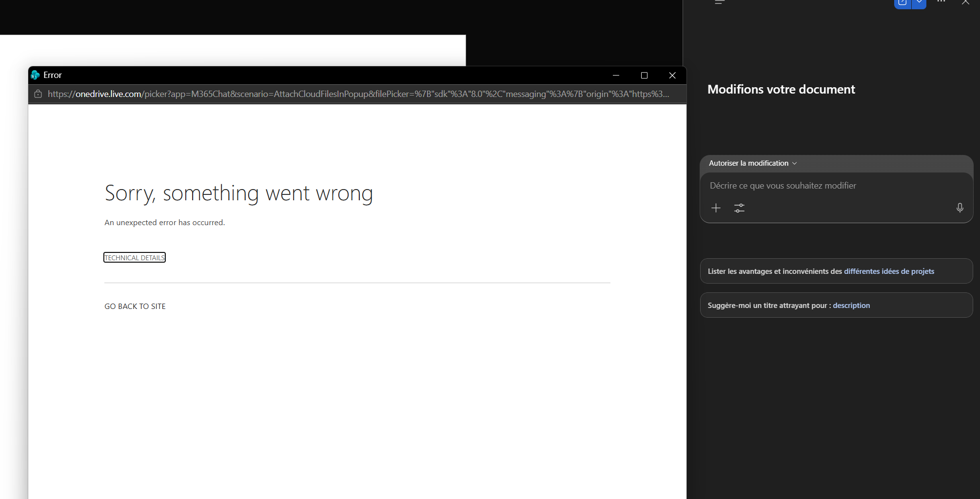Click the 'Modifions votre document' heading

pyautogui.click(x=781, y=90)
